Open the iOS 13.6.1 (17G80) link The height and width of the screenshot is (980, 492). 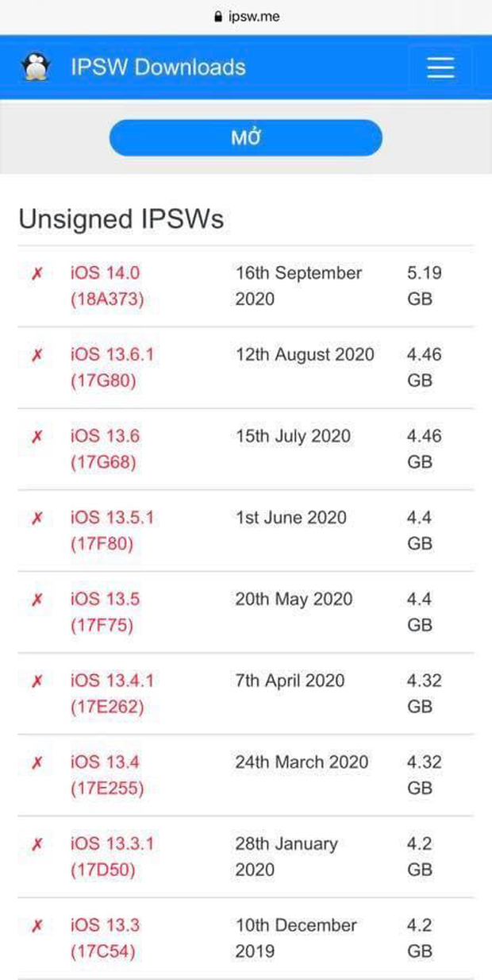coord(111,368)
